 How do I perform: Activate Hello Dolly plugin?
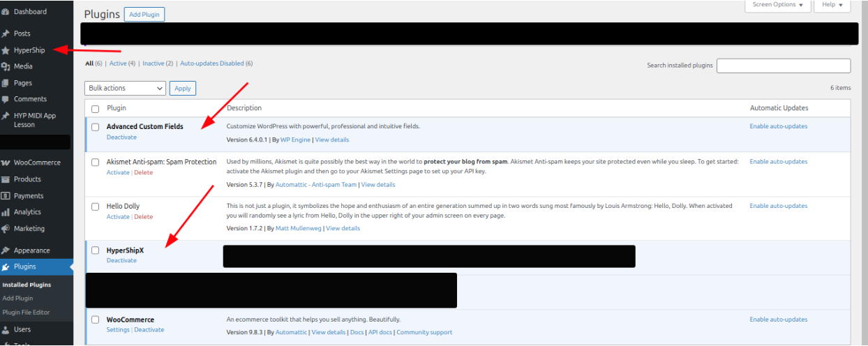(x=118, y=217)
